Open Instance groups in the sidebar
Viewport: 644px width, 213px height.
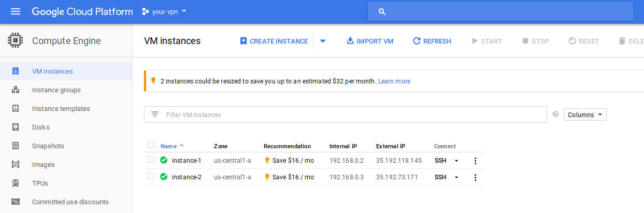[56, 90]
